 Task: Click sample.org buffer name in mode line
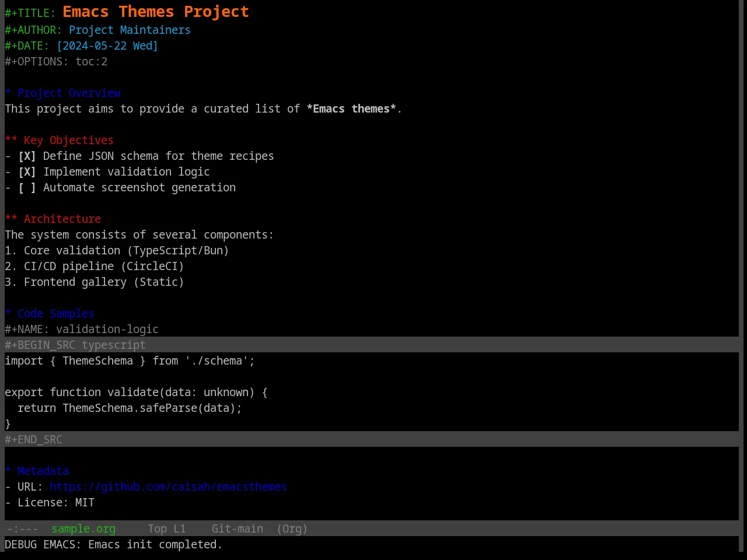point(83,529)
